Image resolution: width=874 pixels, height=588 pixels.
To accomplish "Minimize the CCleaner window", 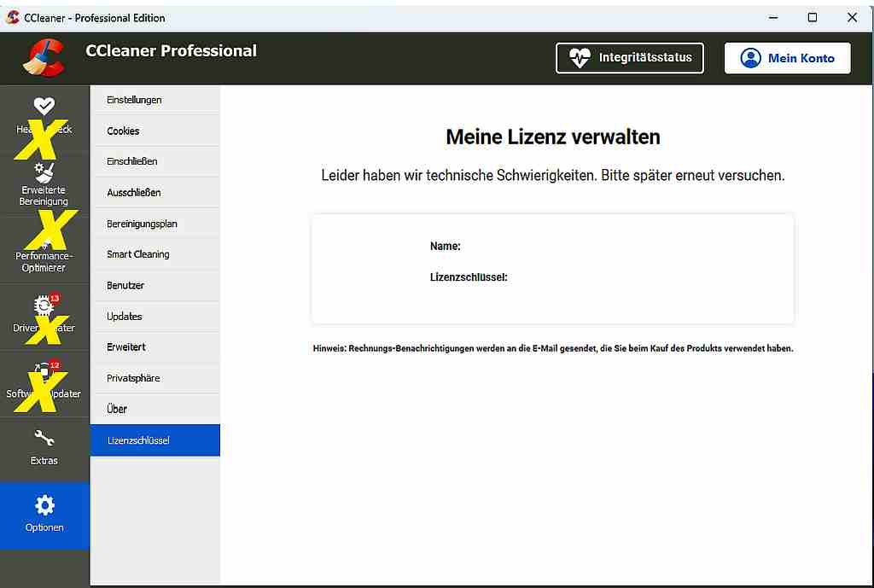I will [773, 17].
